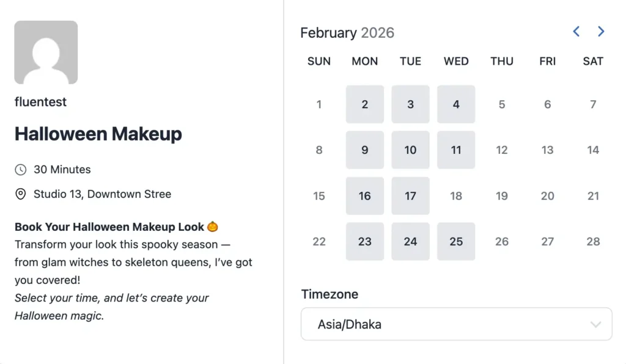
Task: Click the Halloween Makeup event title
Action: [98, 134]
